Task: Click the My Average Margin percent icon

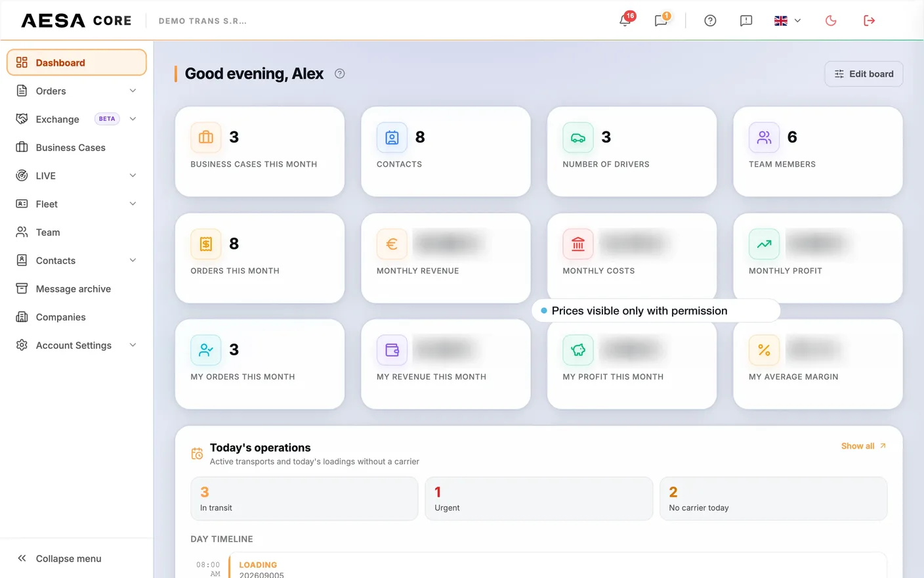Action: [x=764, y=350]
